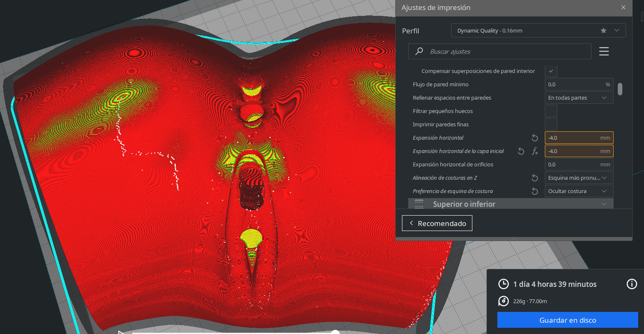Enable Imprimir paredes finas checkbox
Viewport: 644px width, 334px height.
pyautogui.click(x=551, y=124)
